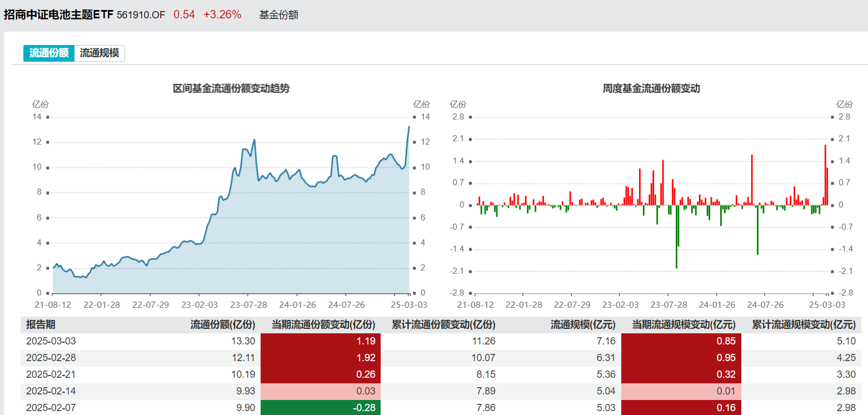This screenshot has width=868, height=415.
Task: Click the 报告期 column header
Action: [41, 324]
